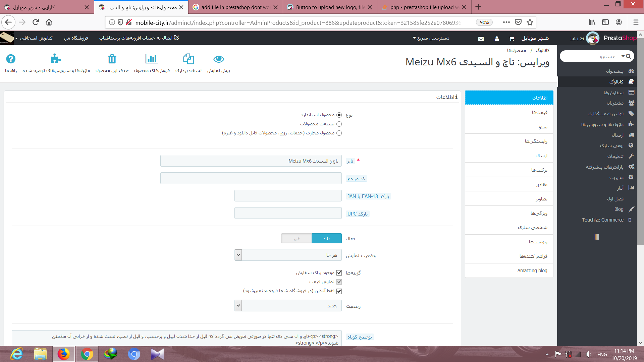This screenshot has width=644, height=362.
Task: Open product sales chart icon
Action: coord(152,59)
